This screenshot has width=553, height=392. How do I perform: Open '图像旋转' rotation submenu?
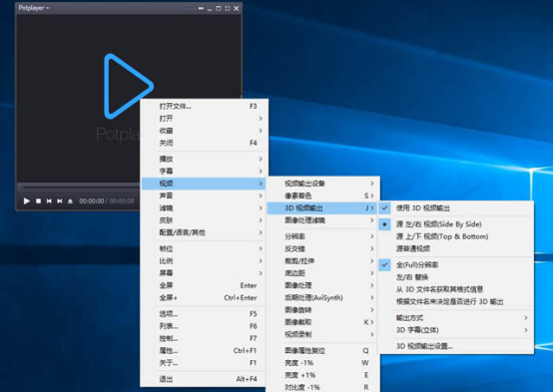pyautogui.click(x=322, y=310)
